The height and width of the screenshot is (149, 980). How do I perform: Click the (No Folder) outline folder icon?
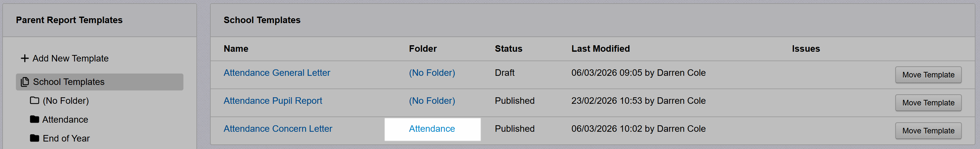(x=35, y=101)
